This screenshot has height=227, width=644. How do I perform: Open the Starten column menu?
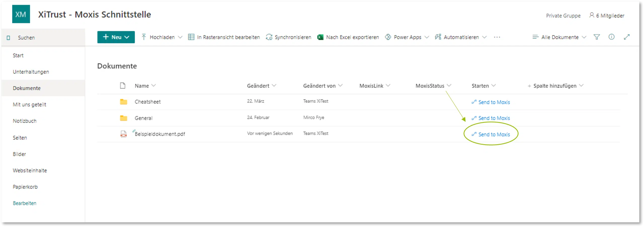point(494,85)
